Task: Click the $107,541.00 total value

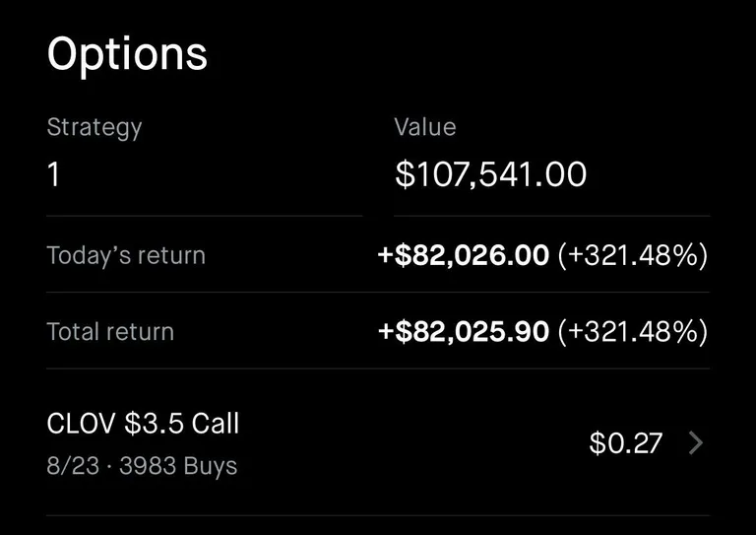Action: (490, 175)
